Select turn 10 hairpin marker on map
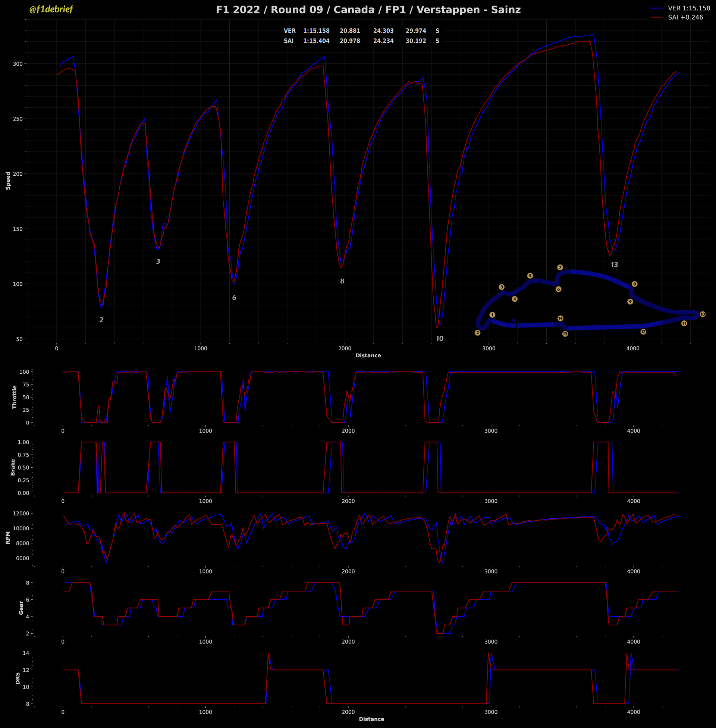 703,314
